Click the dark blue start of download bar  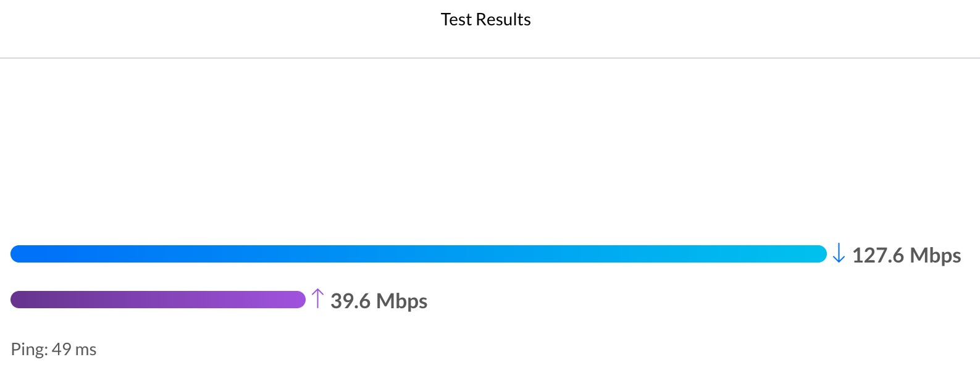click(22, 254)
